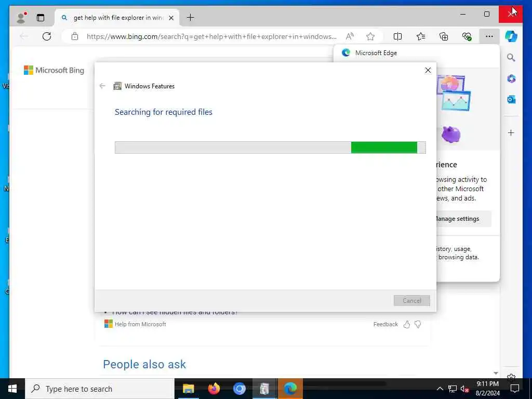Click Manage settings in Edge popup
The width and height of the screenshot is (532, 399).
tap(464, 219)
